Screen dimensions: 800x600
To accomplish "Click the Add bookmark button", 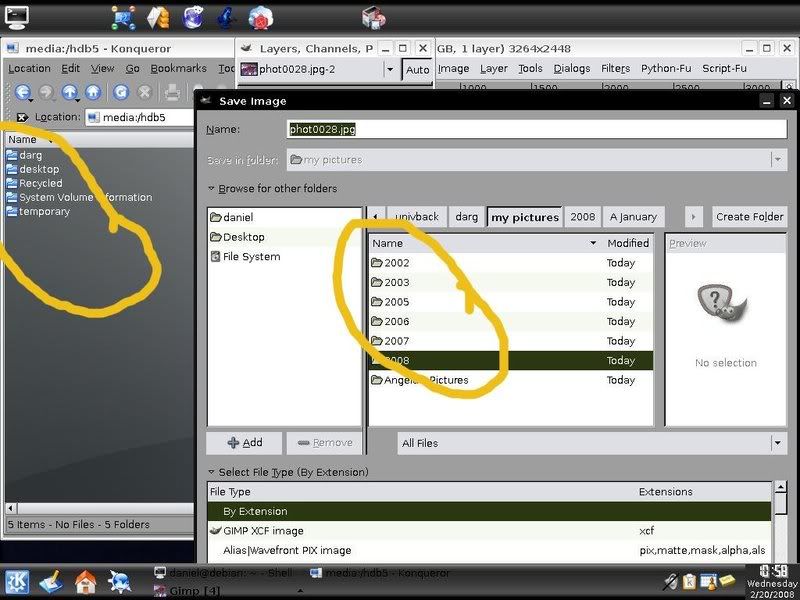I will [x=244, y=443].
